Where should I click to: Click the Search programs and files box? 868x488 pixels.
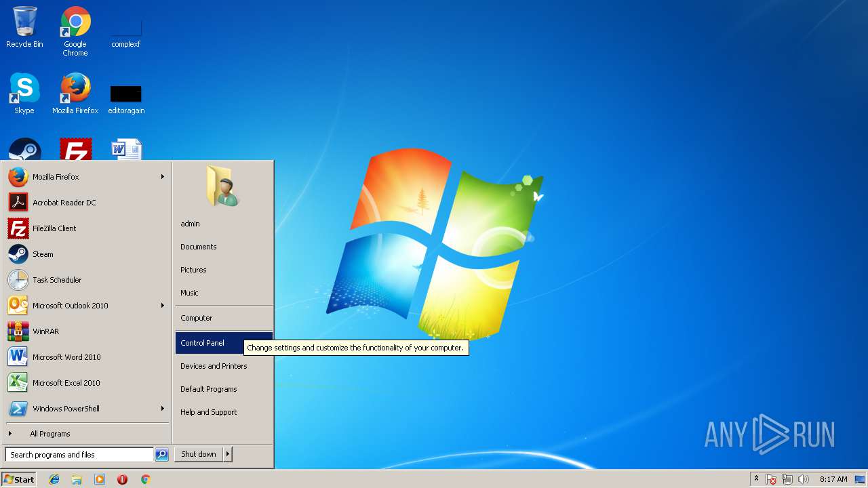tap(79, 455)
